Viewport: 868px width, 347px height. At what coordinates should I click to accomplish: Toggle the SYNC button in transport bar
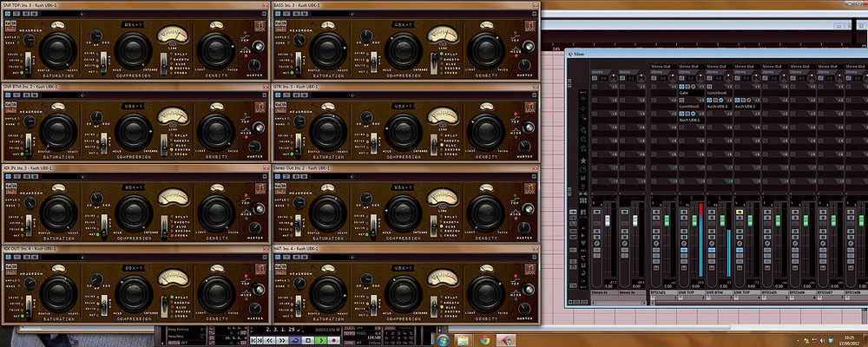tap(349, 342)
